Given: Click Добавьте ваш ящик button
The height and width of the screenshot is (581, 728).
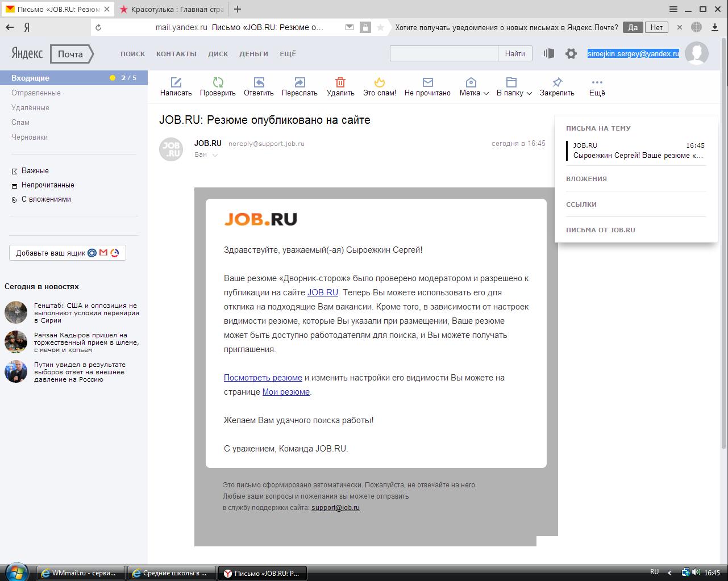Looking at the screenshot, I should [68, 253].
